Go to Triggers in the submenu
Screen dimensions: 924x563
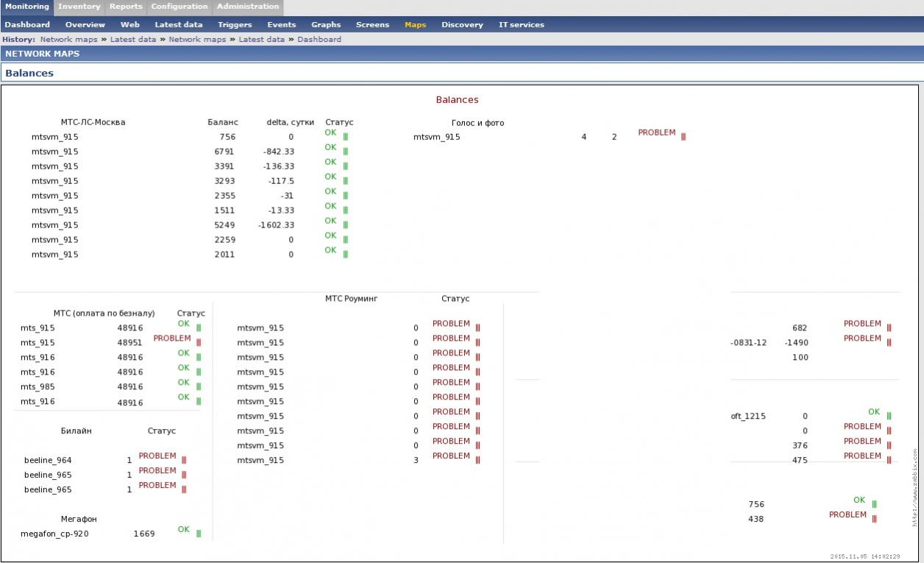tap(235, 25)
